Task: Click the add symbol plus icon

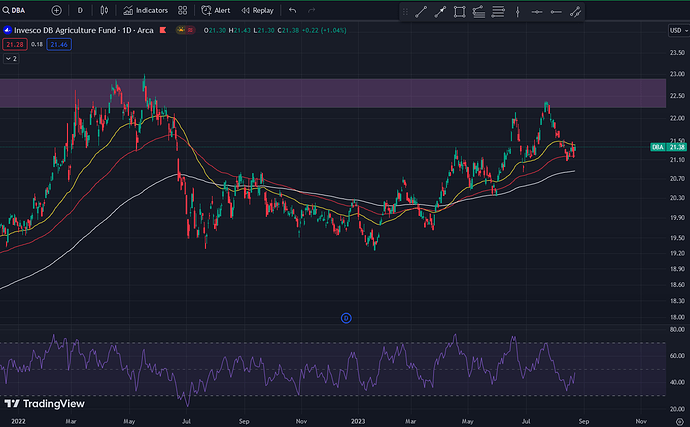Action: tap(56, 10)
